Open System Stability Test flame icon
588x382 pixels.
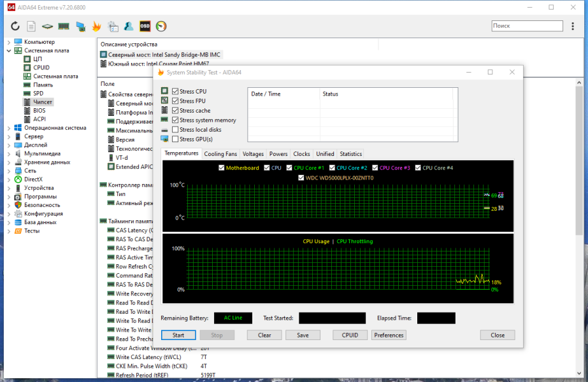[96, 26]
